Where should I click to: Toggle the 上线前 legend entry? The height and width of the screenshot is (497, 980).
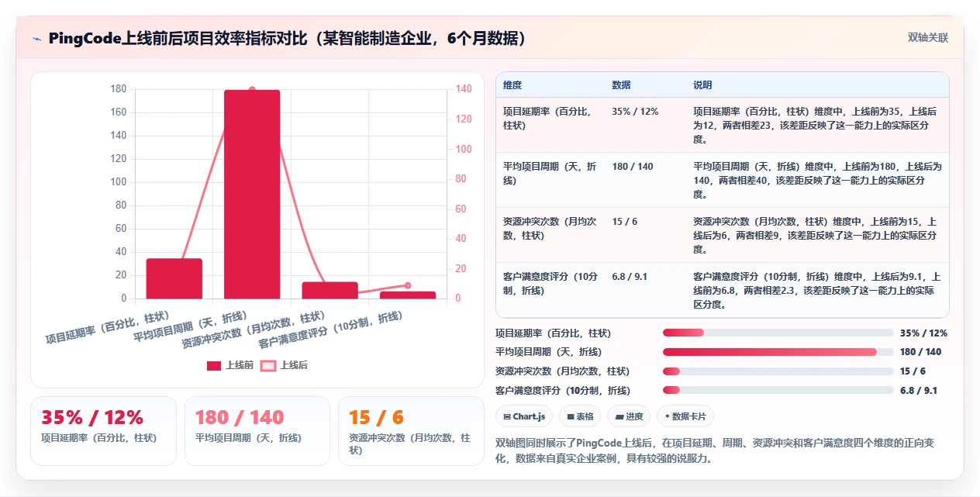(x=230, y=365)
